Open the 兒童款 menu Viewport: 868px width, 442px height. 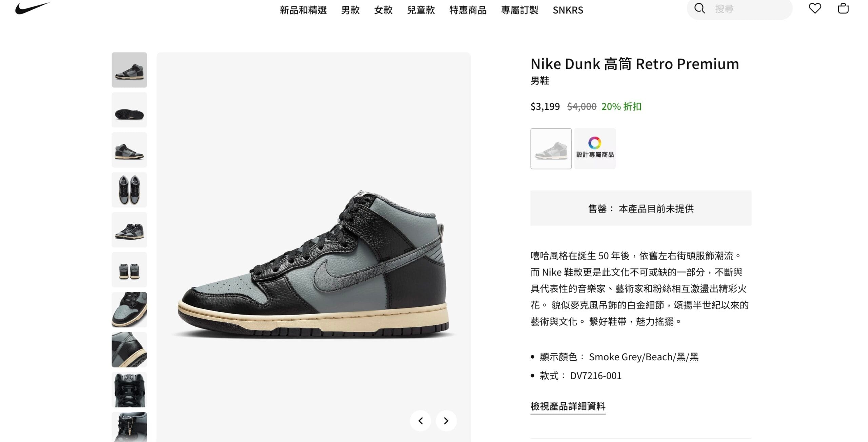[421, 10]
